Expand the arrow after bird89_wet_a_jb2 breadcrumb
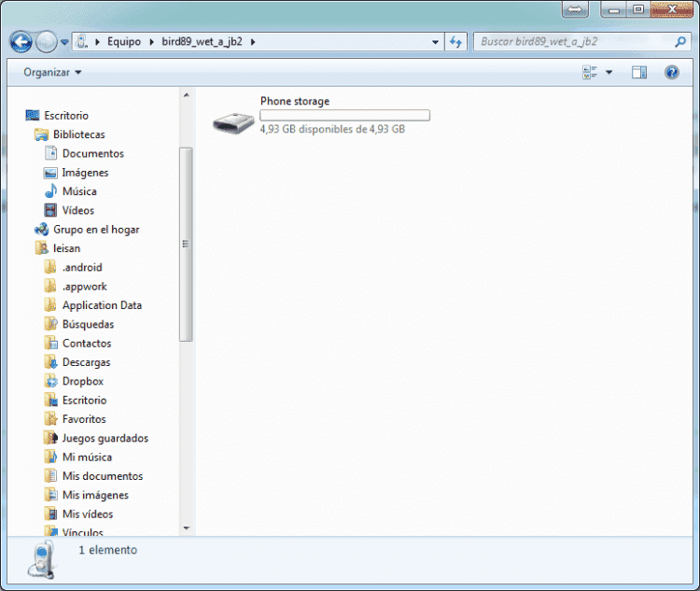 pos(253,42)
